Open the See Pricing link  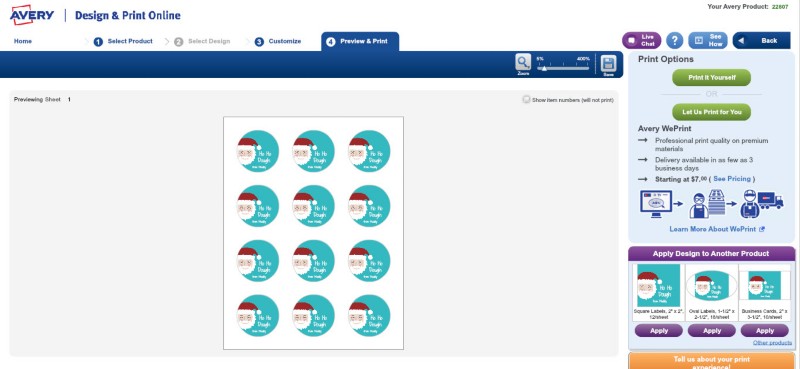732,179
